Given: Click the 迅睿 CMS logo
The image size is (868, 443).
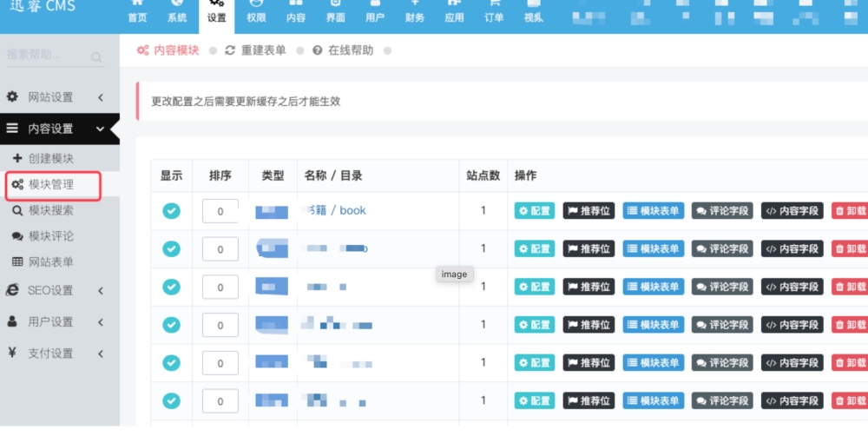Looking at the screenshot, I should (x=43, y=7).
